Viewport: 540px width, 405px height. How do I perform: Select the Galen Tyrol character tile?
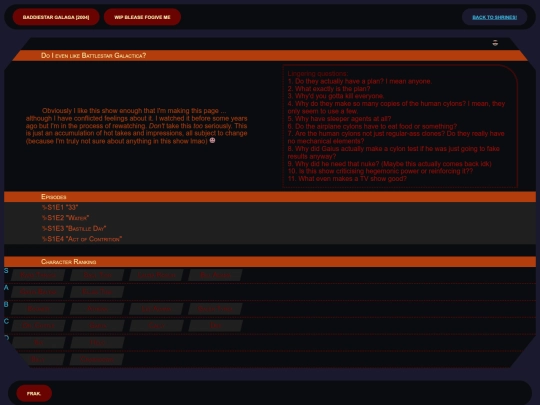pos(216,309)
